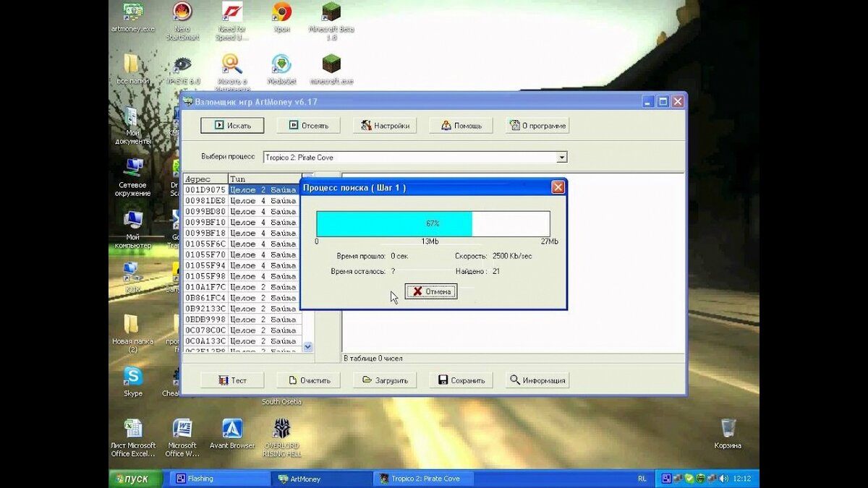Select address row 010A1F7C
This screenshot has width=868, height=488.
pos(242,287)
